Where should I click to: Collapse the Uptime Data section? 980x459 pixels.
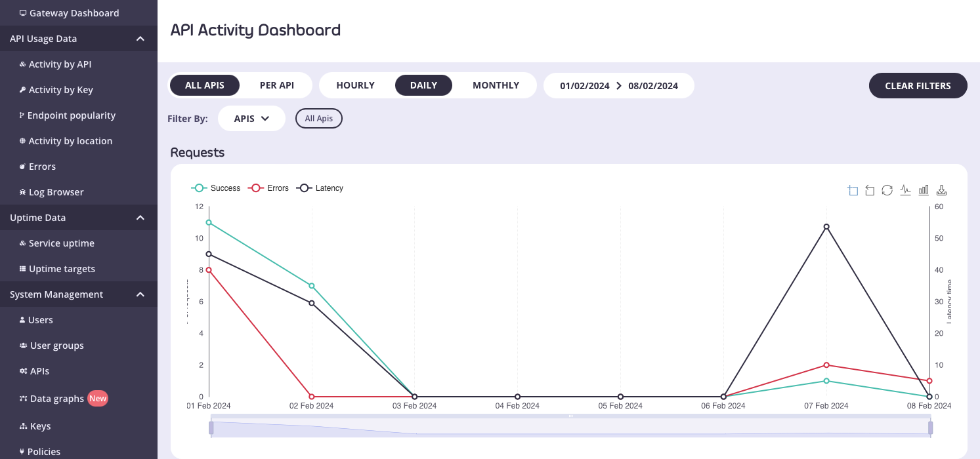[x=140, y=217]
